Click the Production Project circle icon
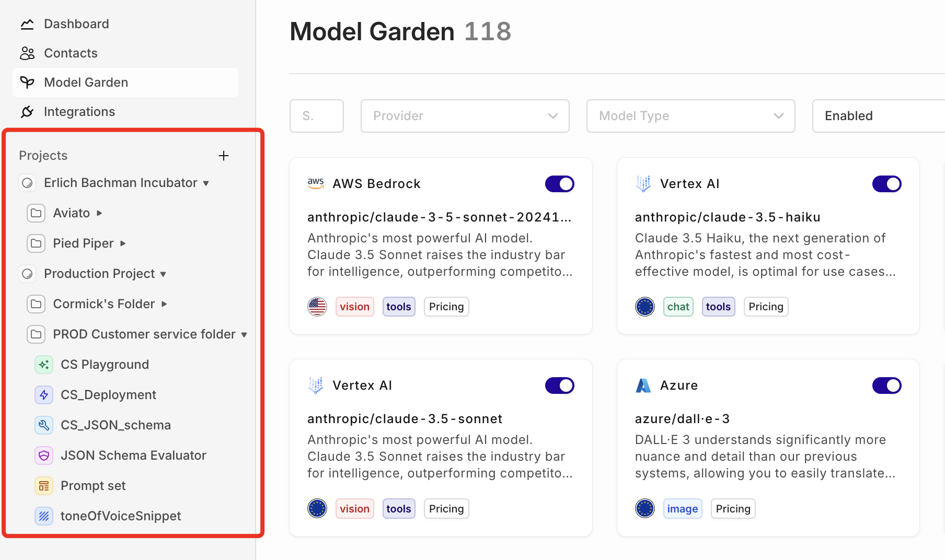The image size is (945, 560). 27,274
